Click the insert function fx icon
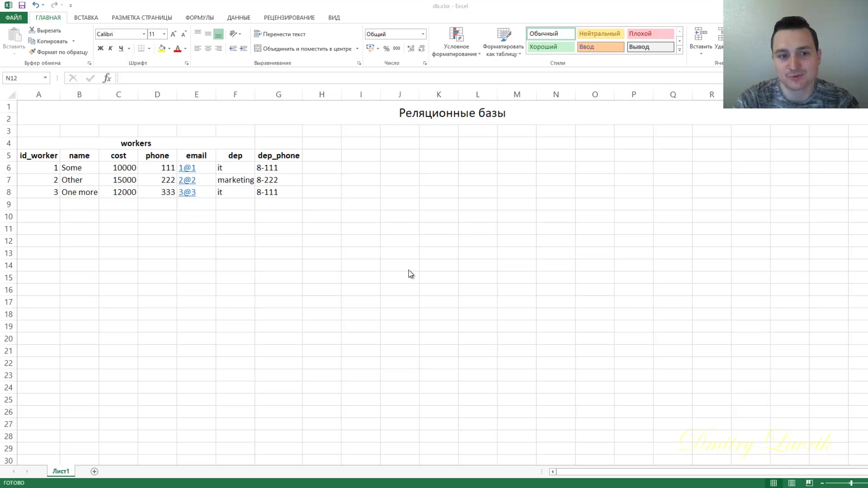 point(107,78)
